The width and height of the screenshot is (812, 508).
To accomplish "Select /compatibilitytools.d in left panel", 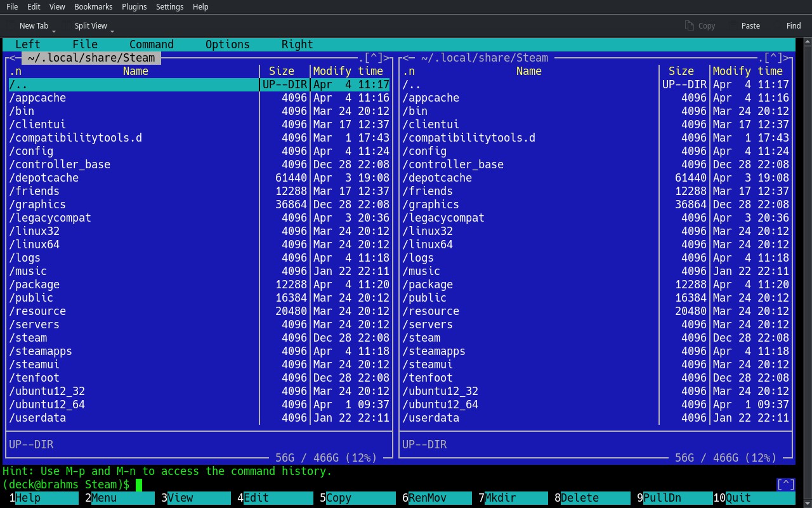I will point(199,138).
